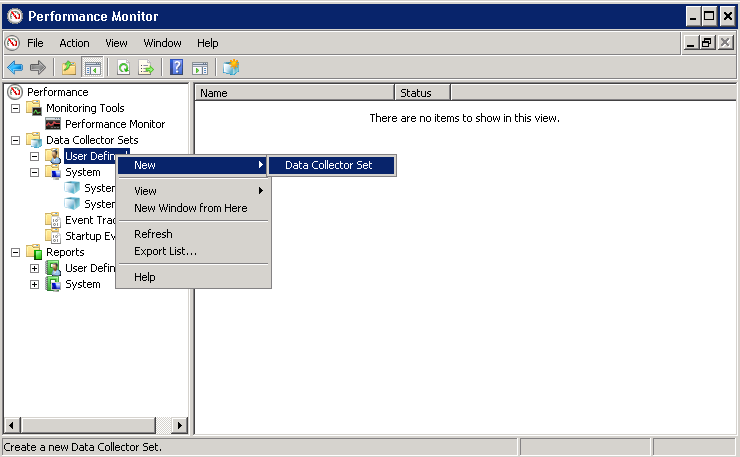Open the Action menu
Image resolution: width=740 pixels, height=457 pixels.
coord(74,43)
